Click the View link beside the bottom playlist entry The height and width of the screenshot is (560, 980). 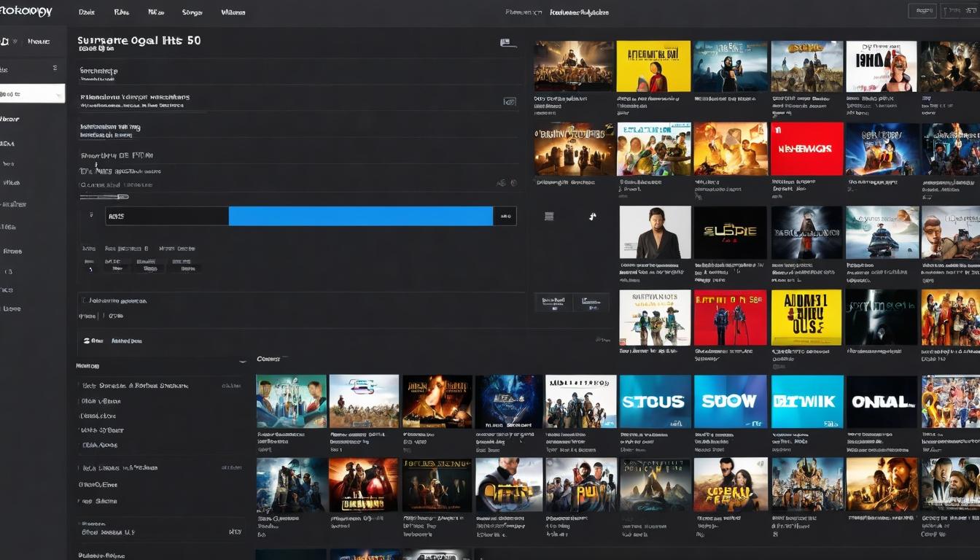point(236,532)
